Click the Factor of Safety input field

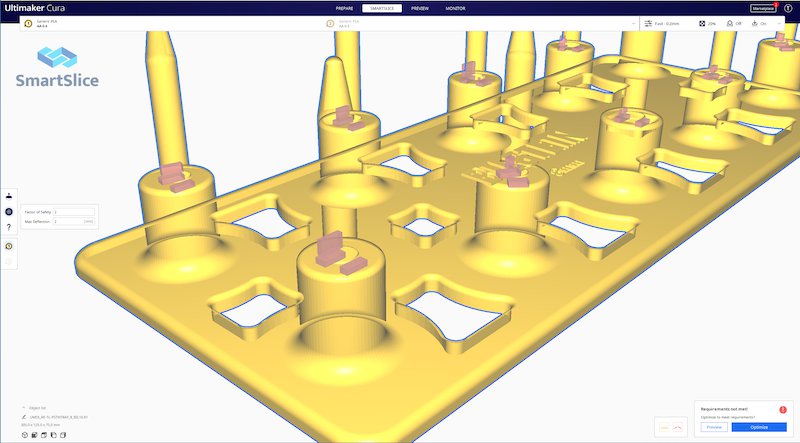(x=74, y=212)
